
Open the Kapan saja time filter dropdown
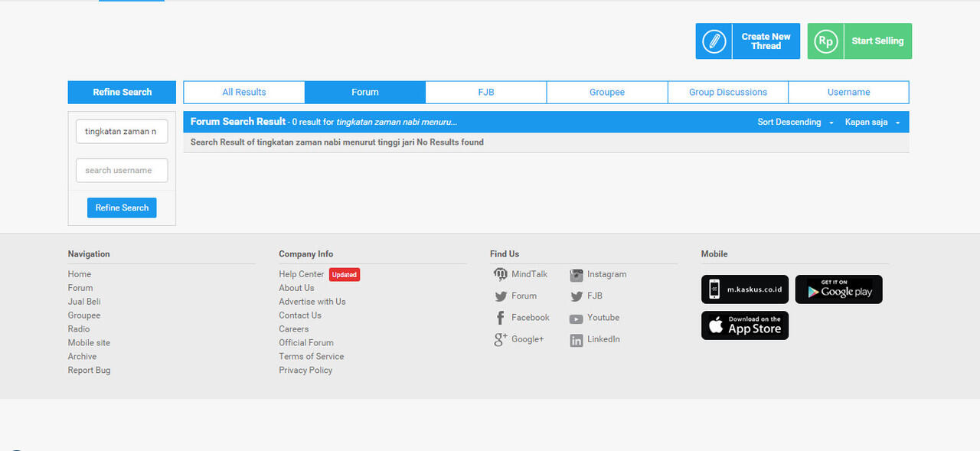coord(873,122)
